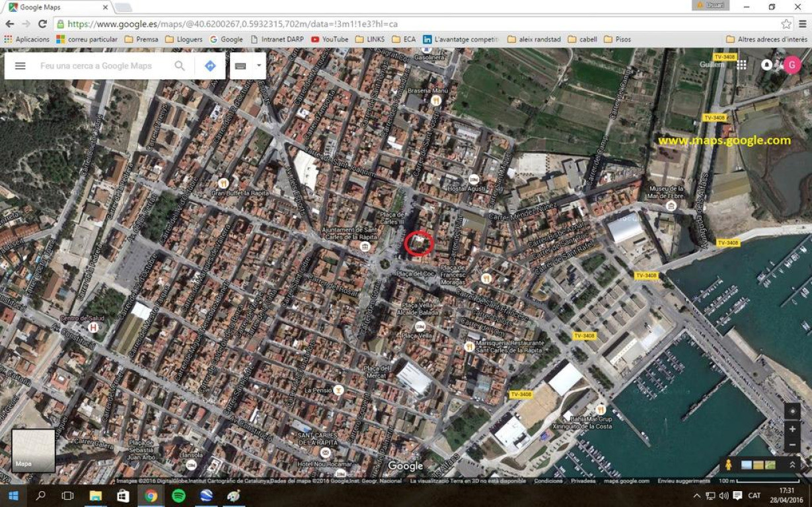Open directions with the blue arrow icon

(210, 66)
